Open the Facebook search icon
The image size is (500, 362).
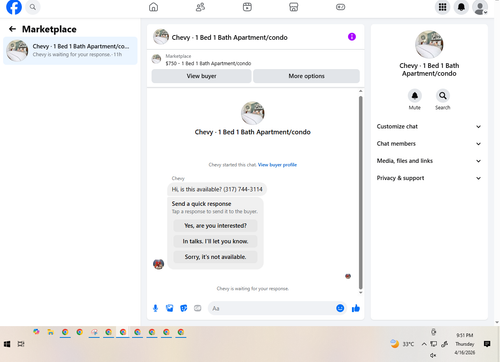tap(33, 7)
